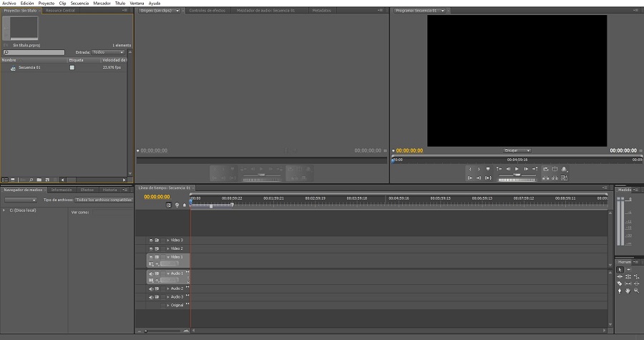
Task: Expand the Video 2 track
Action: tap(168, 248)
